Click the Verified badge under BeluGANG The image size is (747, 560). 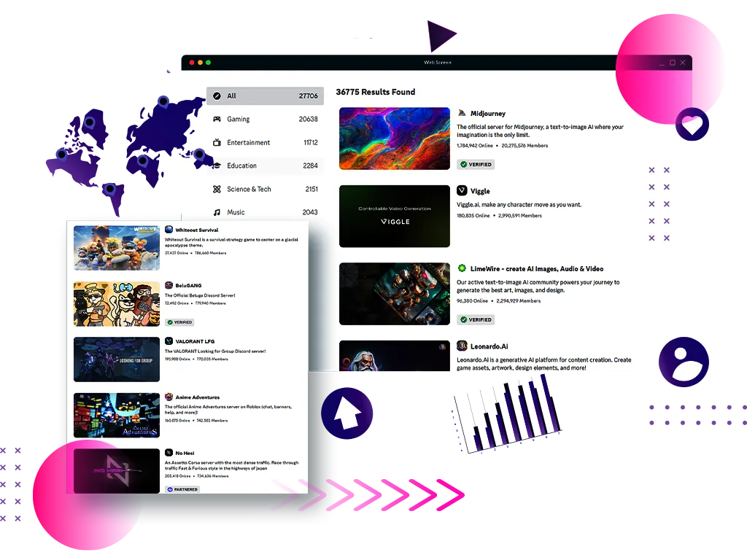(179, 322)
